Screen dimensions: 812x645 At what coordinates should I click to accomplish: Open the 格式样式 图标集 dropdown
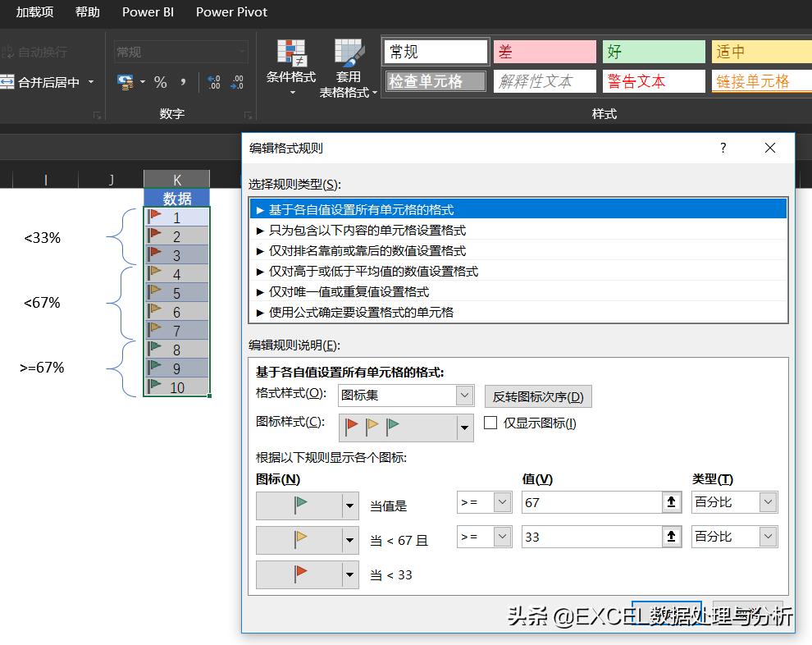463,396
